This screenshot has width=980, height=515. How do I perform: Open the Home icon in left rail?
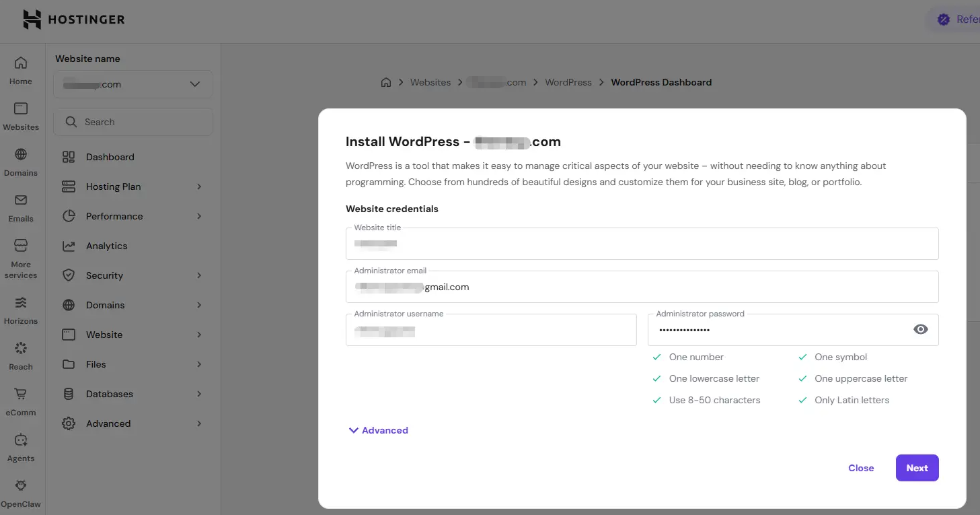tap(21, 63)
